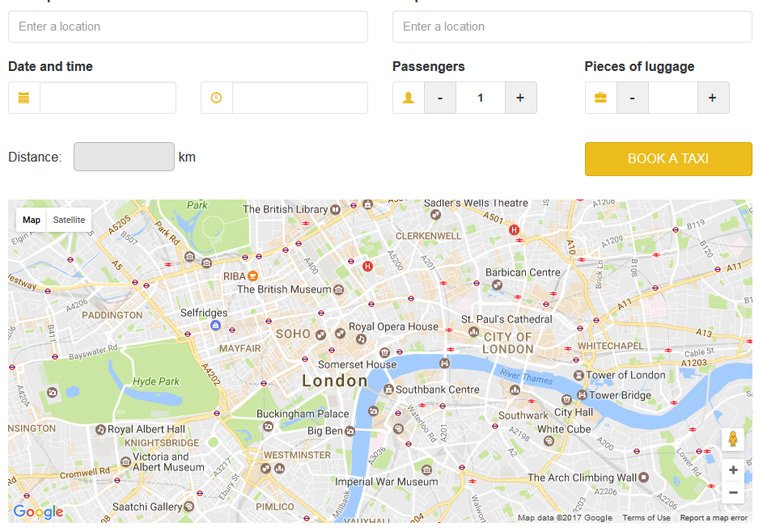This screenshot has height=529, width=763.
Task: Focus the first Enter a location field
Action: pos(188,27)
